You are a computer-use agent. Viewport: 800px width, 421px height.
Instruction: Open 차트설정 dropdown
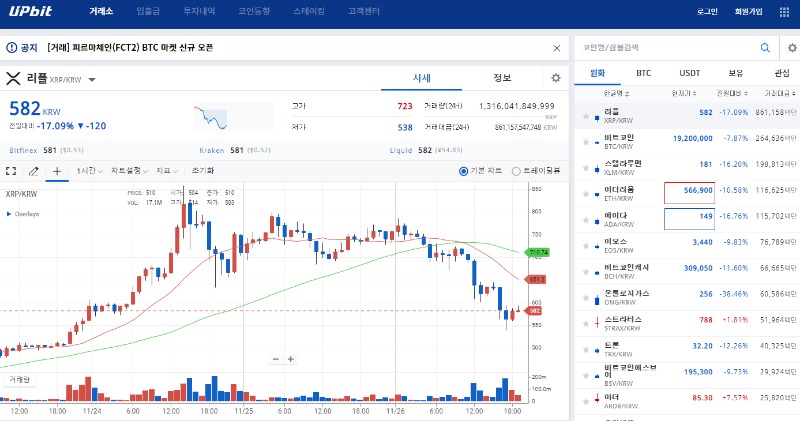129,171
